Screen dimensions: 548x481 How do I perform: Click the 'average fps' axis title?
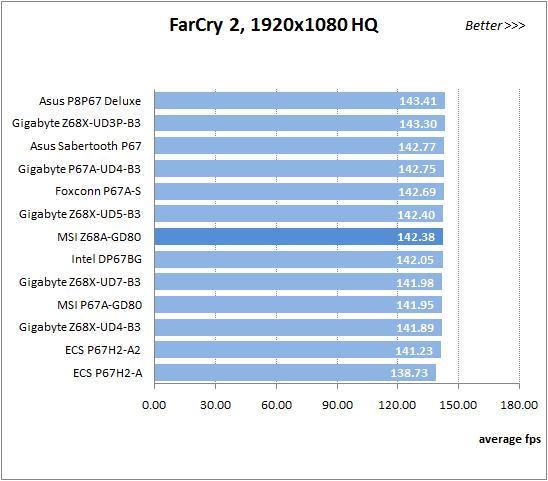[510, 439]
